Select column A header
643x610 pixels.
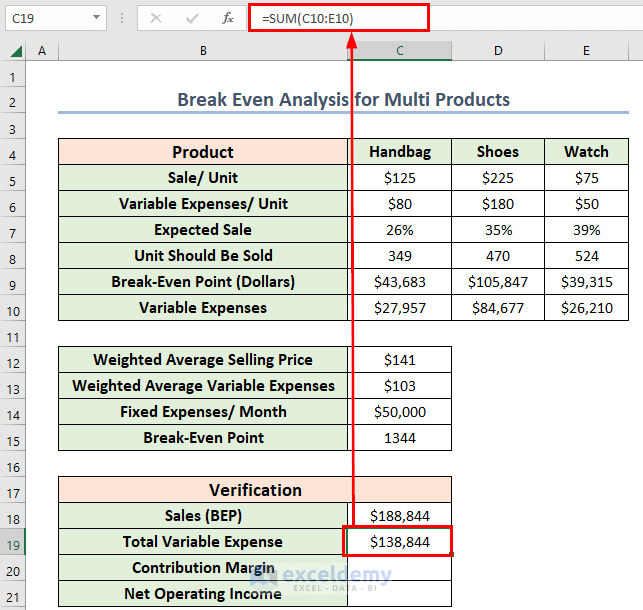click(x=42, y=51)
